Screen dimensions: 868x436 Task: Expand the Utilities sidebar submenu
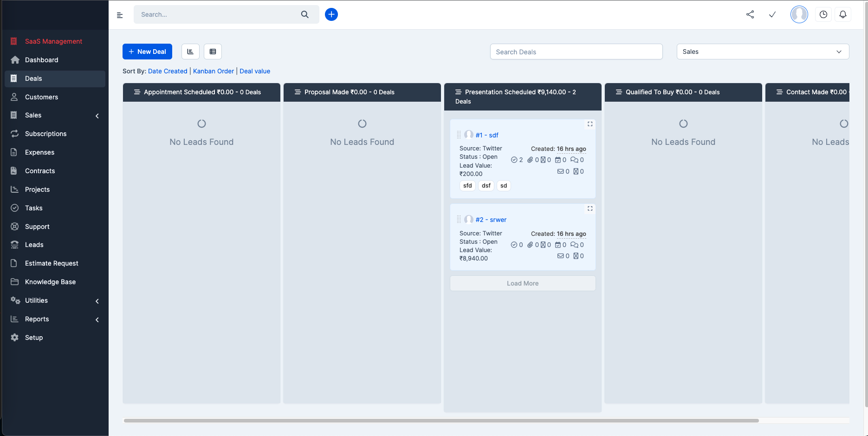tap(97, 301)
